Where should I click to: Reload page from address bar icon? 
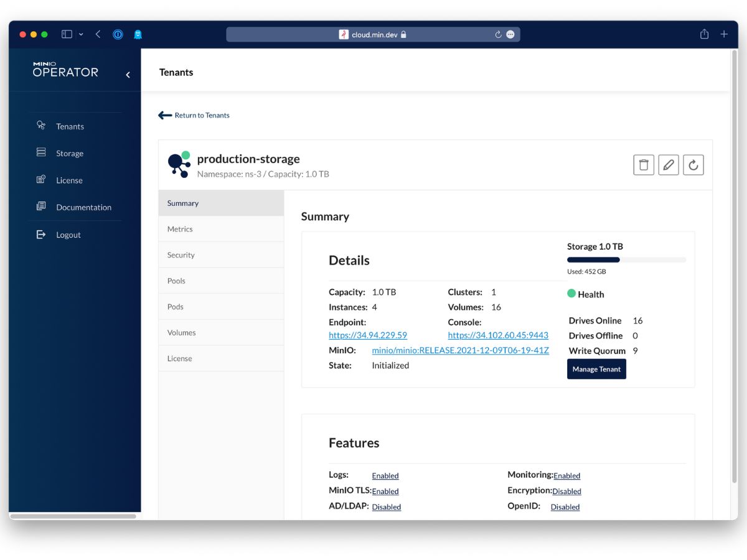[x=498, y=35]
